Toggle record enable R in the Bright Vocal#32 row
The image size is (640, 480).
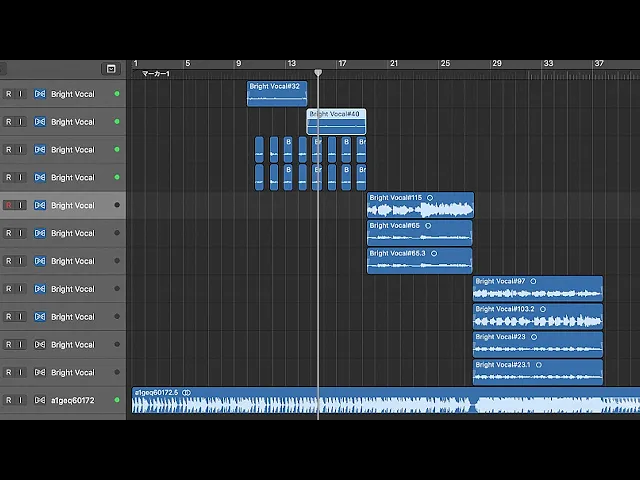coord(9,94)
